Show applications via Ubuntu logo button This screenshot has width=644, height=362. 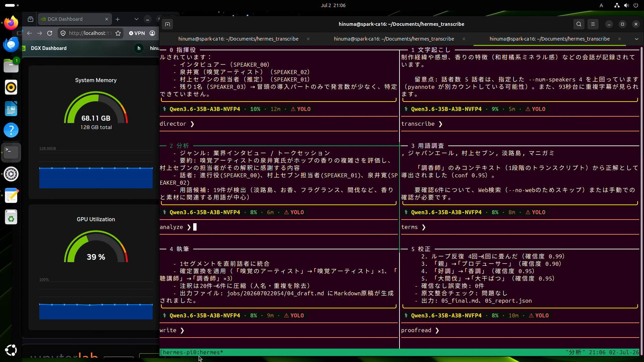point(11,350)
